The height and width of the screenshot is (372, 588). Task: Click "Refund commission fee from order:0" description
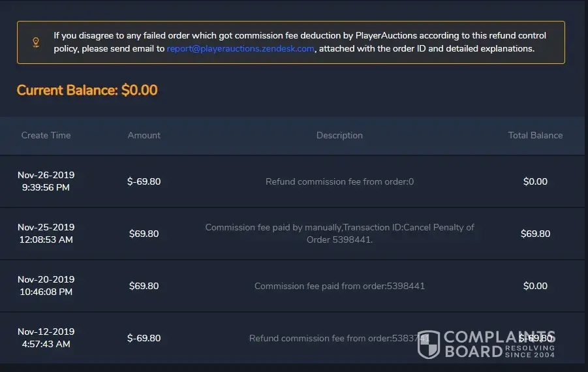pos(339,181)
